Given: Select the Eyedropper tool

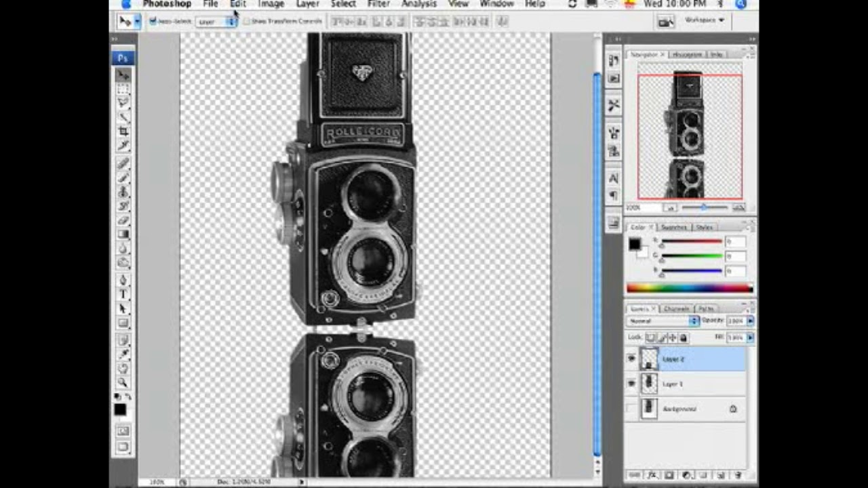Looking at the screenshot, I should click(123, 354).
